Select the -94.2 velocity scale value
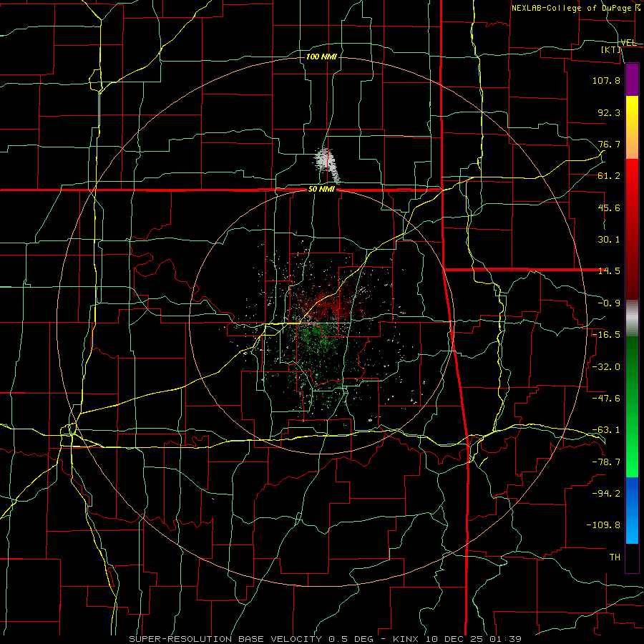The image size is (644, 644). (x=606, y=493)
